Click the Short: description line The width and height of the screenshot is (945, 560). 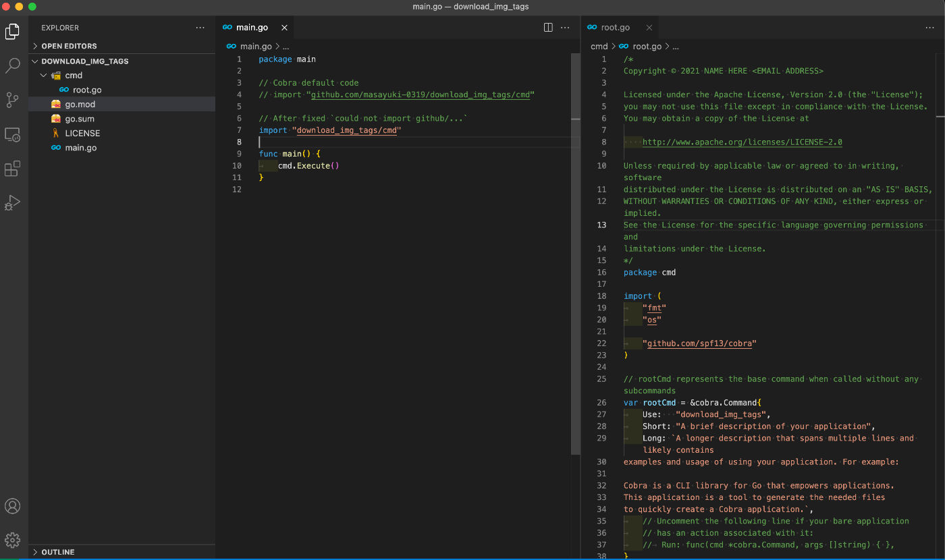click(x=759, y=426)
